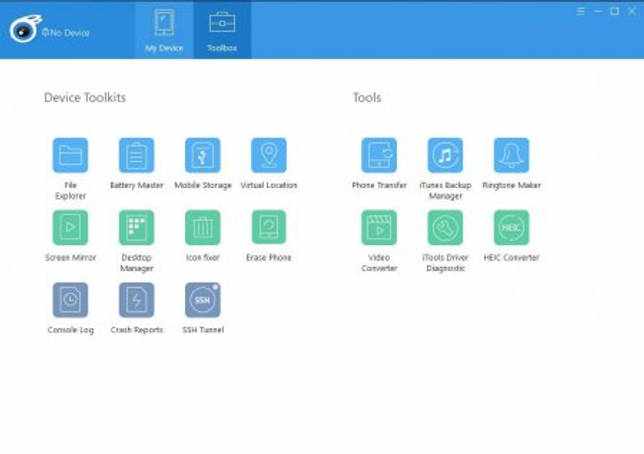
Task: Launch the SSH Tunnel tool
Action: pyautogui.click(x=202, y=300)
